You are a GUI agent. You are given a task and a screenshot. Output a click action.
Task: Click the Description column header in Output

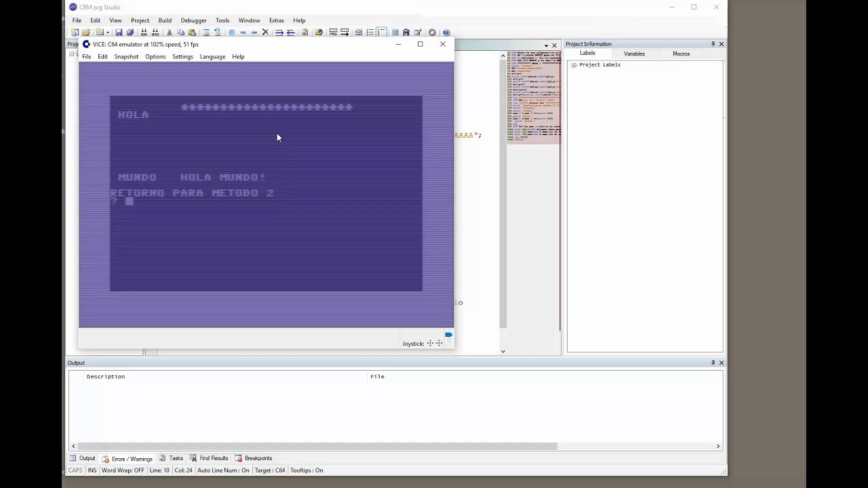[x=106, y=377]
